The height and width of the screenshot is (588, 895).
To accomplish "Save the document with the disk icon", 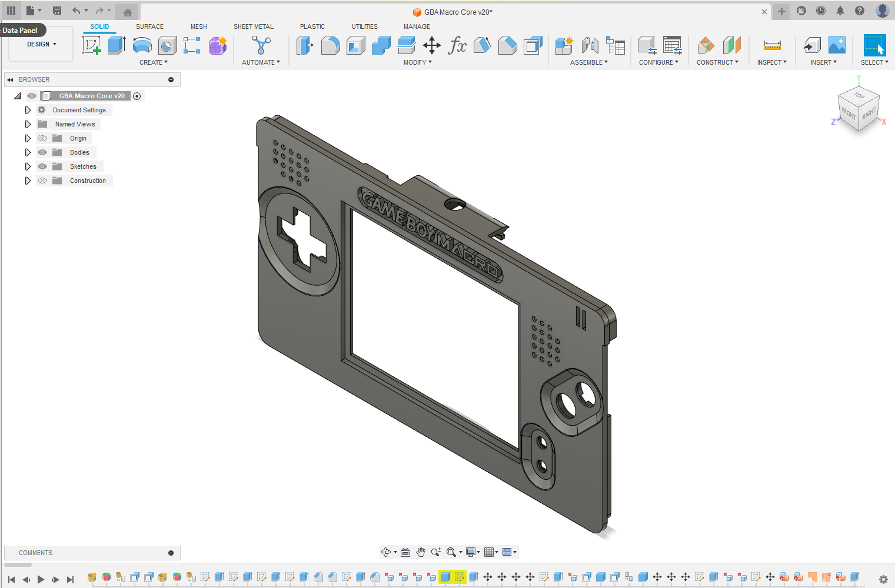I will click(x=57, y=11).
